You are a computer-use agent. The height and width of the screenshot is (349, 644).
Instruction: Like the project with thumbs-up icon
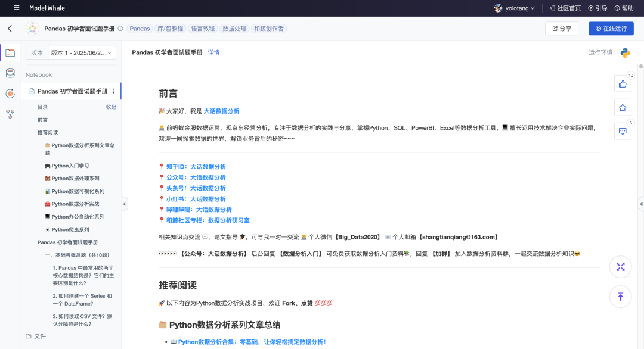click(623, 84)
